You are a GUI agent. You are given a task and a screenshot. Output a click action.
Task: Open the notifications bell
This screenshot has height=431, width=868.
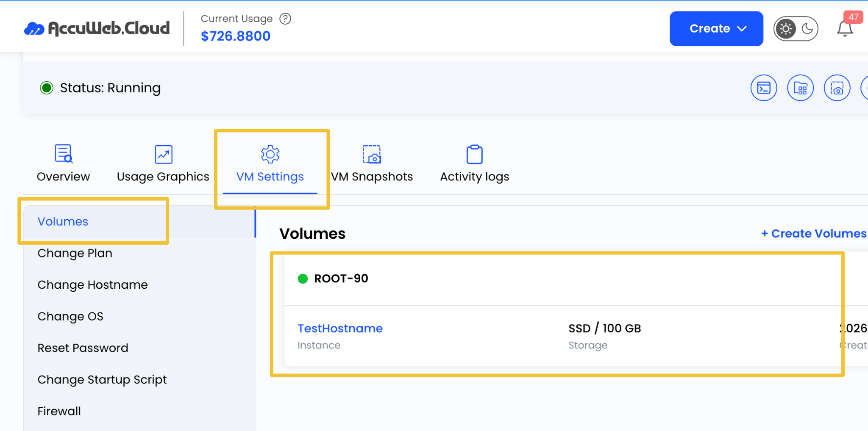[x=845, y=29]
